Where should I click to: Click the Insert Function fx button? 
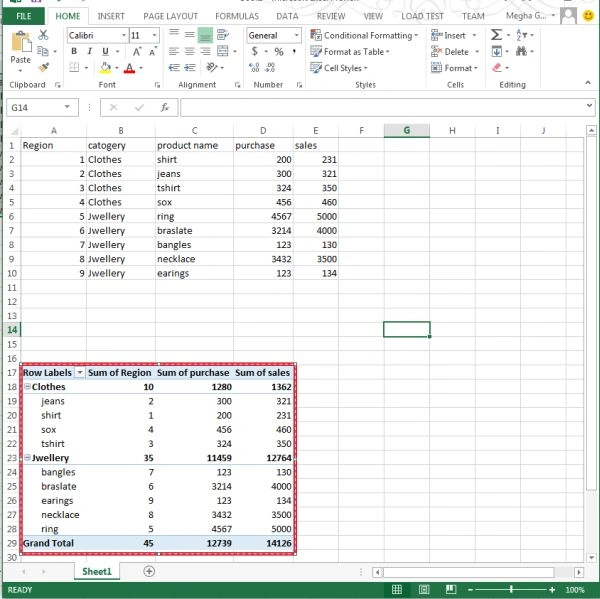[165, 107]
